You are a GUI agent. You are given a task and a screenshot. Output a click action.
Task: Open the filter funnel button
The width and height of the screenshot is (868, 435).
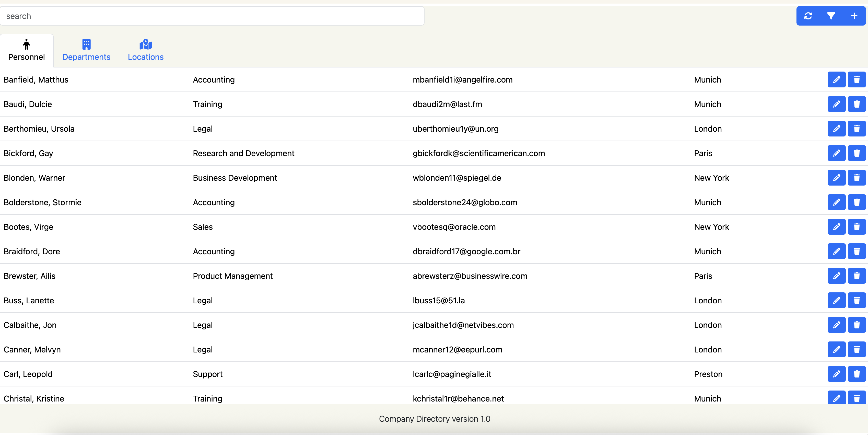[831, 16]
